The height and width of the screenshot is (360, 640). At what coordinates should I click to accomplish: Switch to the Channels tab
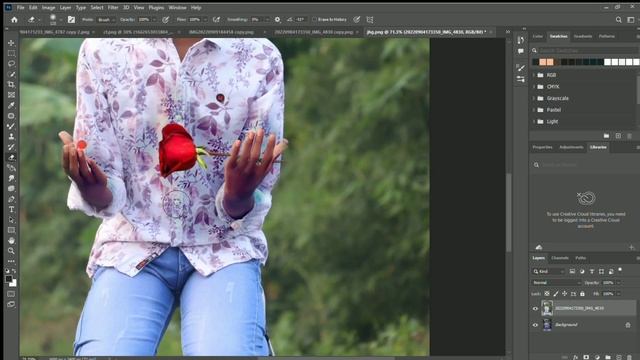560,258
